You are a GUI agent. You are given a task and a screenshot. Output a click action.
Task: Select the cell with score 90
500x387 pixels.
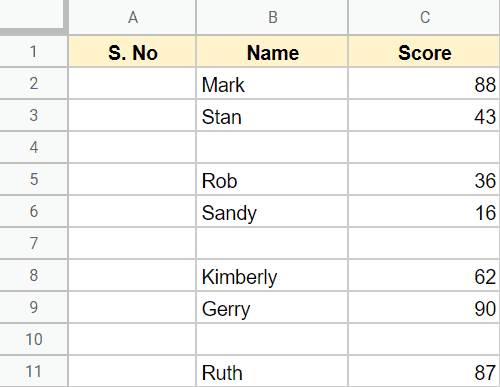coord(424,307)
